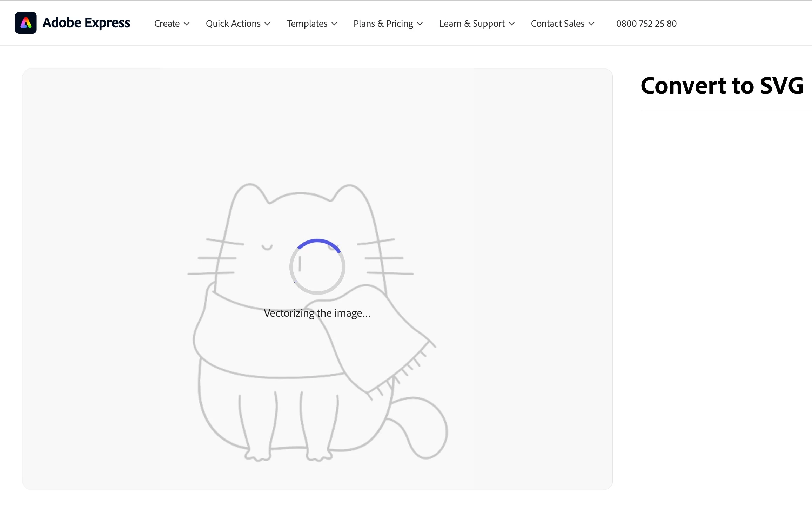The width and height of the screenshot is (812, 508).
Task: Click the Vectorizing the image text
Action: [x=317, y=313]
